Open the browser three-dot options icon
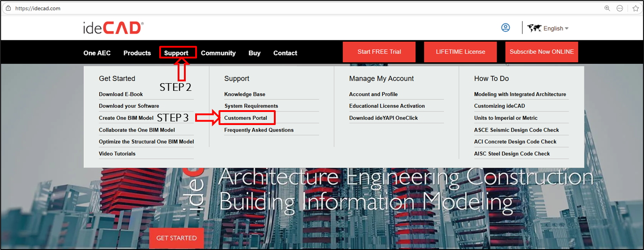 point(620,8)
